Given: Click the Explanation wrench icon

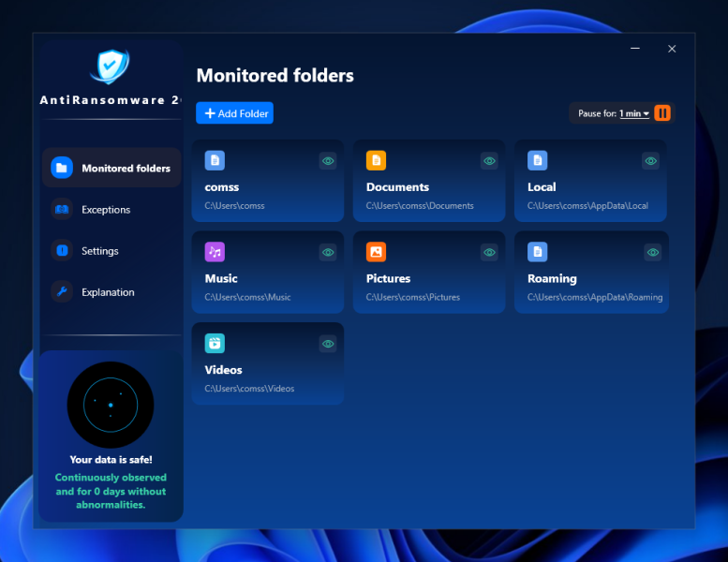Looking at the screenshot, I should (62, 292).
